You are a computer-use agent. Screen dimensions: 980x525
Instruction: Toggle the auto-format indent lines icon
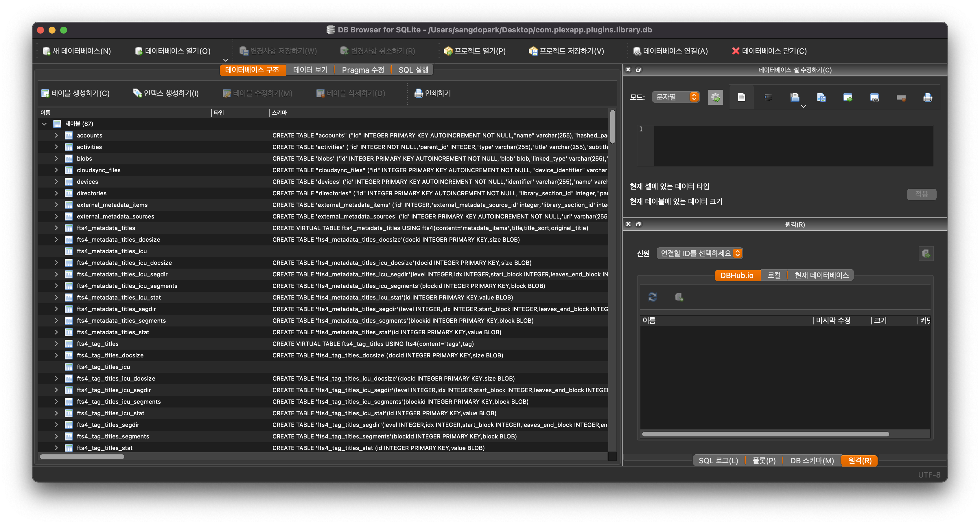pyautogui.click(x=768, y=97)
